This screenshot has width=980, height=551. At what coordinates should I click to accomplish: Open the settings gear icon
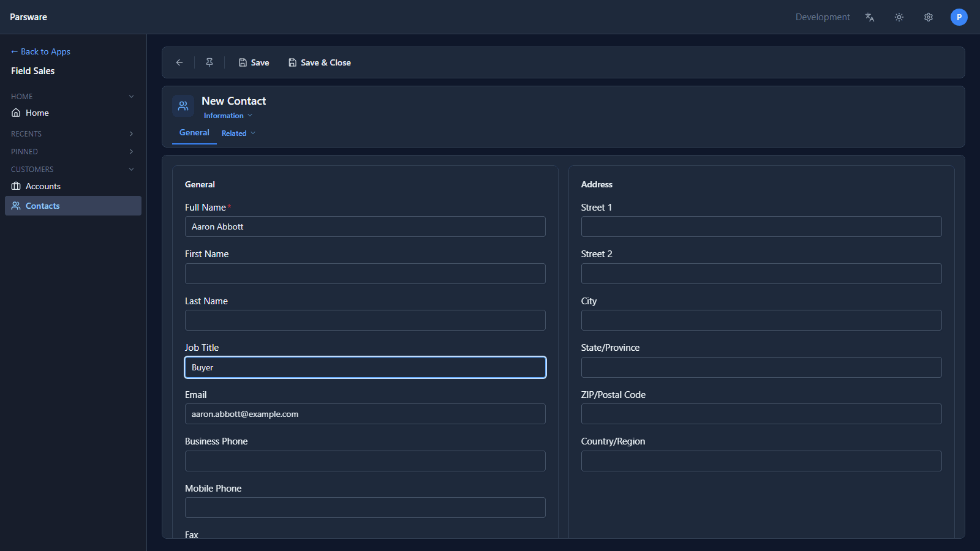(x=929, y=17)
